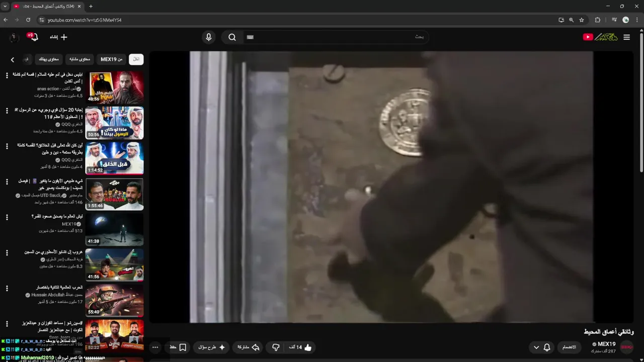Click the Create (إنشاء) plus button

pos(58,37)
